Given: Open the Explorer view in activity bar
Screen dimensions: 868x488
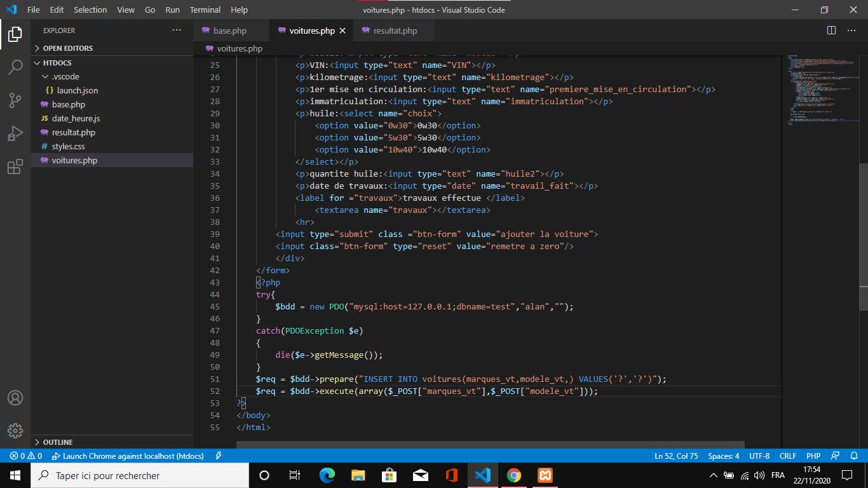Looking at the screenshot, I should [15, 34].
